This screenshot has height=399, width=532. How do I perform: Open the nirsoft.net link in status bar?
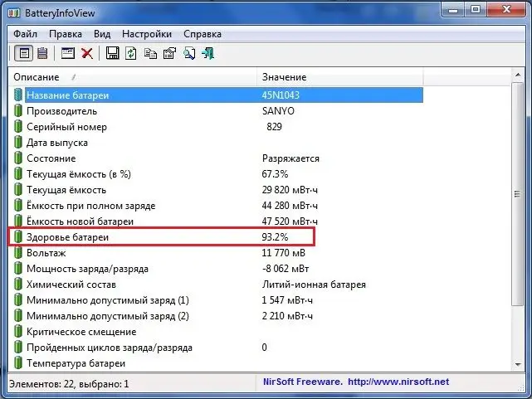398,382
